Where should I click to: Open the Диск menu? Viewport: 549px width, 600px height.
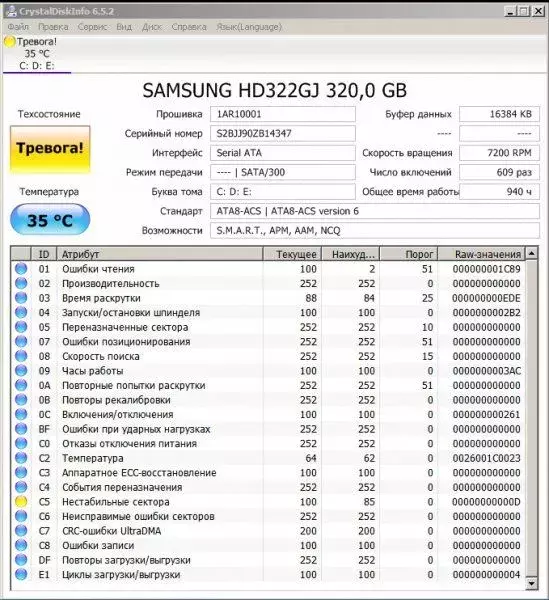click(152, 27)
